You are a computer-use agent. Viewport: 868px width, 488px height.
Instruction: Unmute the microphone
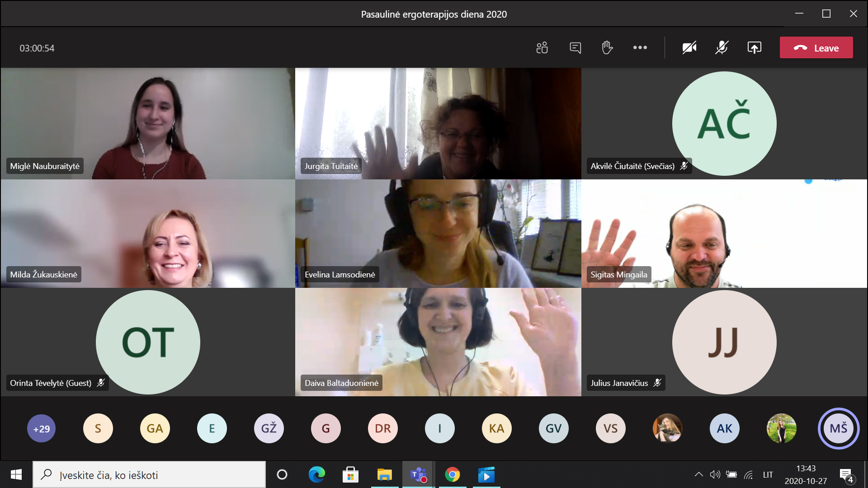click(722, 47)
